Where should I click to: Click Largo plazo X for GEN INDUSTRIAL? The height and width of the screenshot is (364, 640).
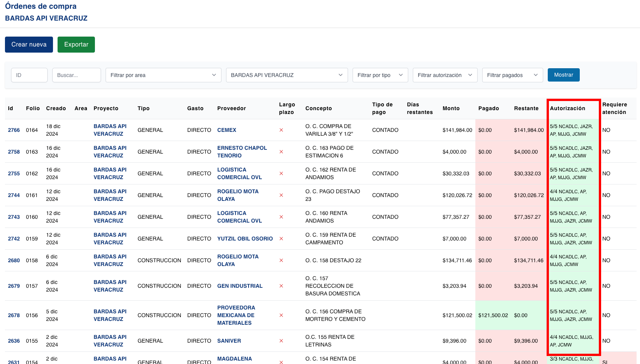pyautogui.click(x=281, y=286)
